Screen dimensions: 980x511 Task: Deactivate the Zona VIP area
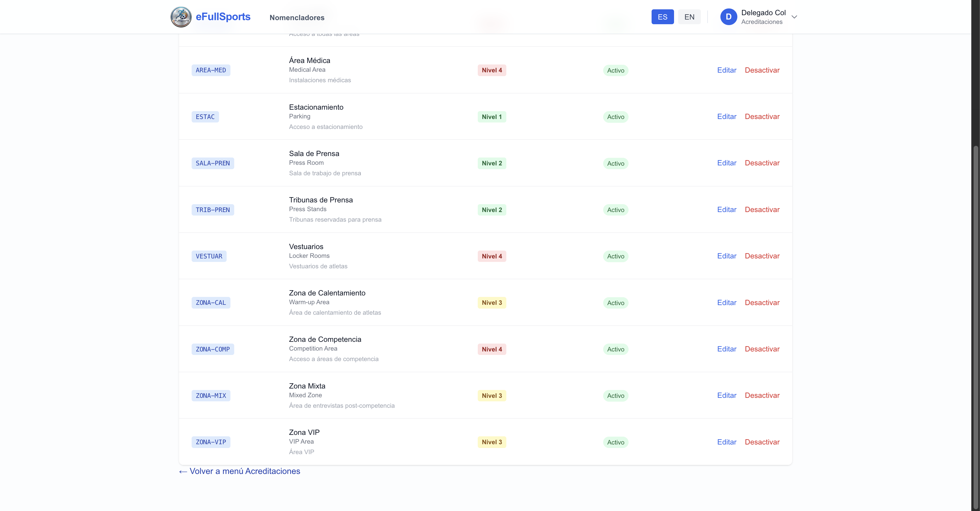click(x=762, y=442)
